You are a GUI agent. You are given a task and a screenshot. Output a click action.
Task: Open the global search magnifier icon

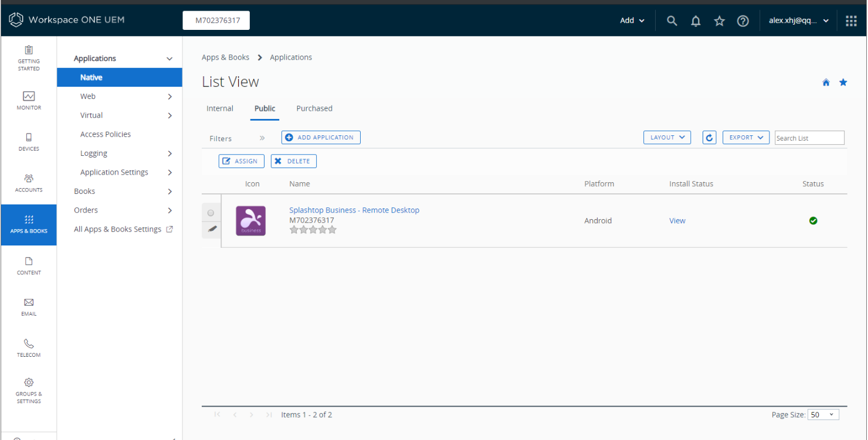[x=672, y=21]
